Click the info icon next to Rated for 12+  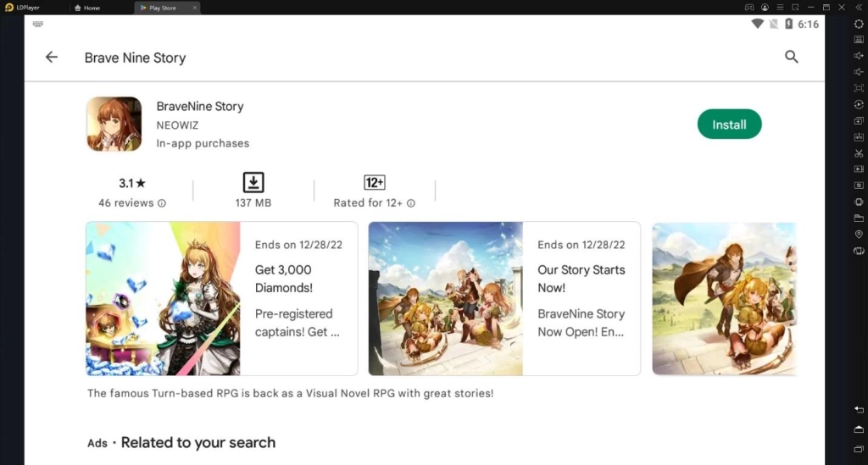click(x=411, y=203)
